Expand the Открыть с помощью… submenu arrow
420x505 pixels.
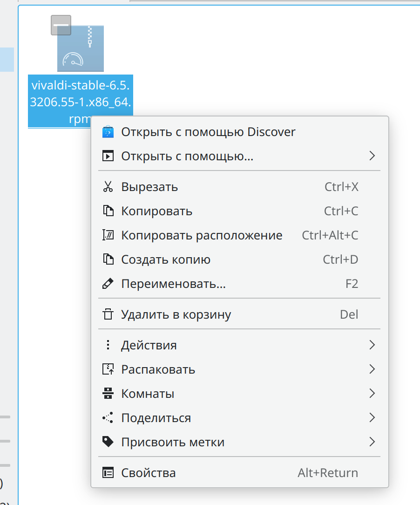[x=372, y=156]
